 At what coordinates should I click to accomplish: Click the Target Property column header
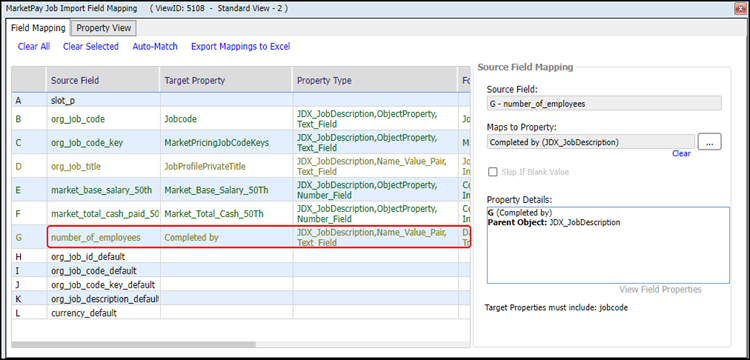(x=226, y=80)
